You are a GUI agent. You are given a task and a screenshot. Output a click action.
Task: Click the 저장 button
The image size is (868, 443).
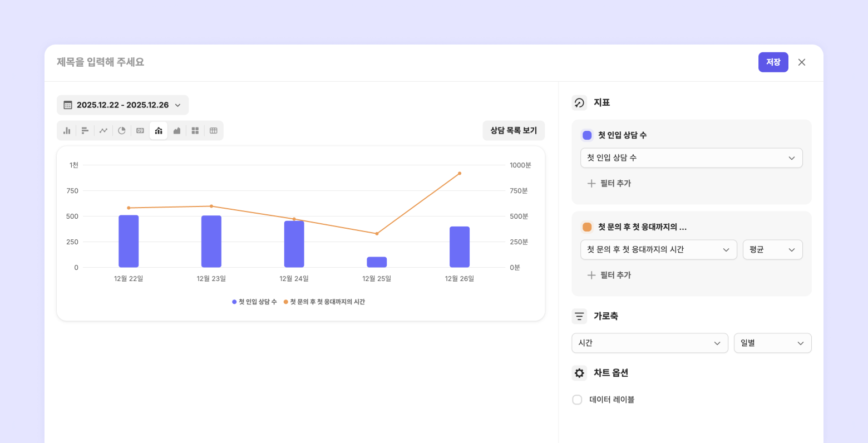click(x=773, y=62)
